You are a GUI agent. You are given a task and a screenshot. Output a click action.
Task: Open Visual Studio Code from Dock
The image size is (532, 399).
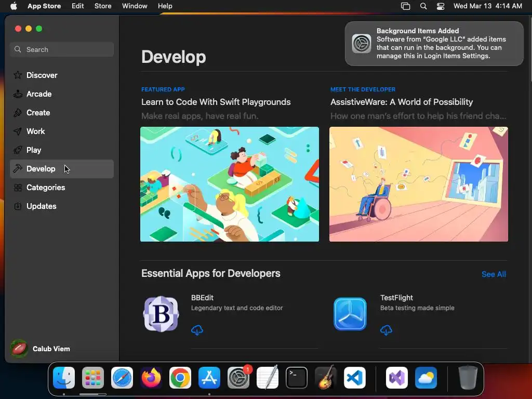tap(355, 378)
